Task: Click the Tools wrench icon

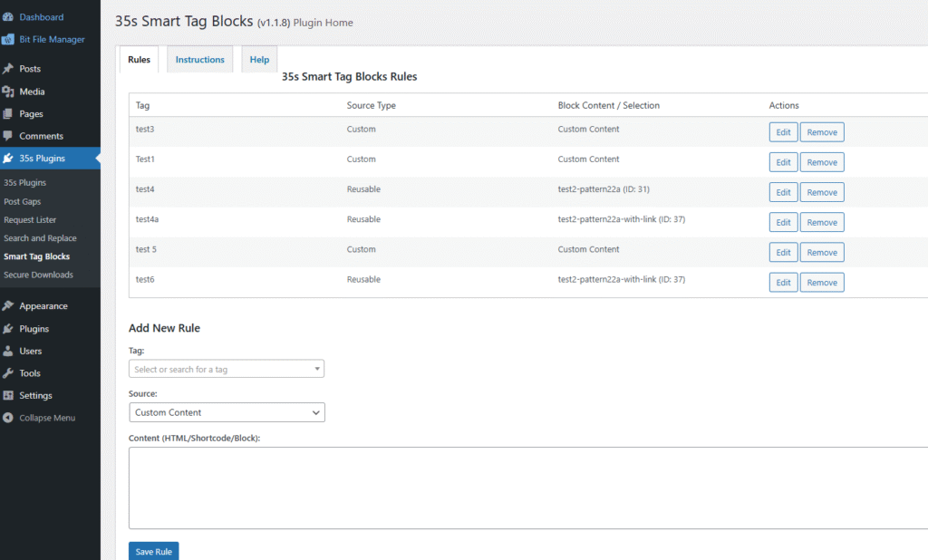Action: point(9,373)
